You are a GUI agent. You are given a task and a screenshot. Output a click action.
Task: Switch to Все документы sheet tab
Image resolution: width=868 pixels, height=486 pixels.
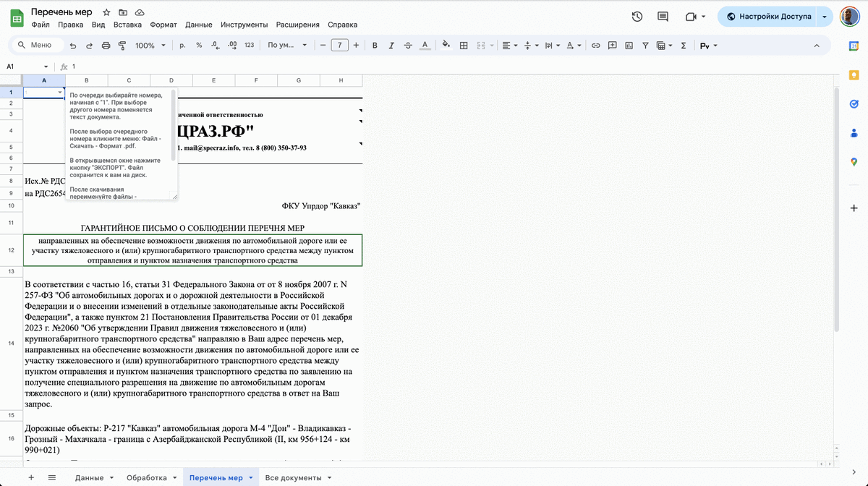click(x=298, y=477)
